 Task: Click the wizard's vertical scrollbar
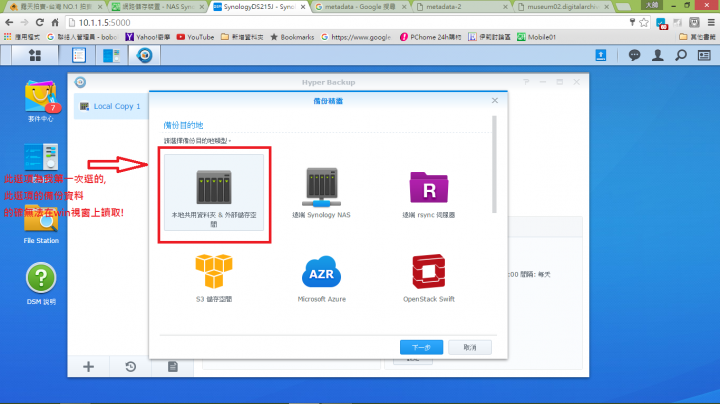494,164
